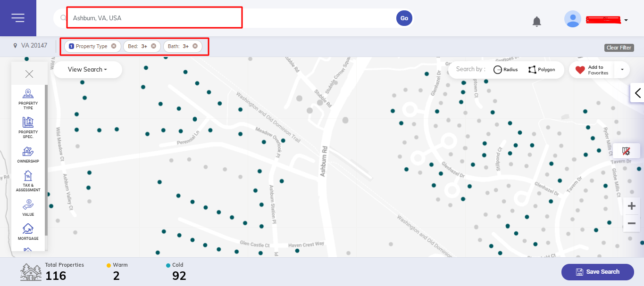The height and width of the screenshot is (286, 644).
Task: Zoom in on the map
Action: coord(632,206)
